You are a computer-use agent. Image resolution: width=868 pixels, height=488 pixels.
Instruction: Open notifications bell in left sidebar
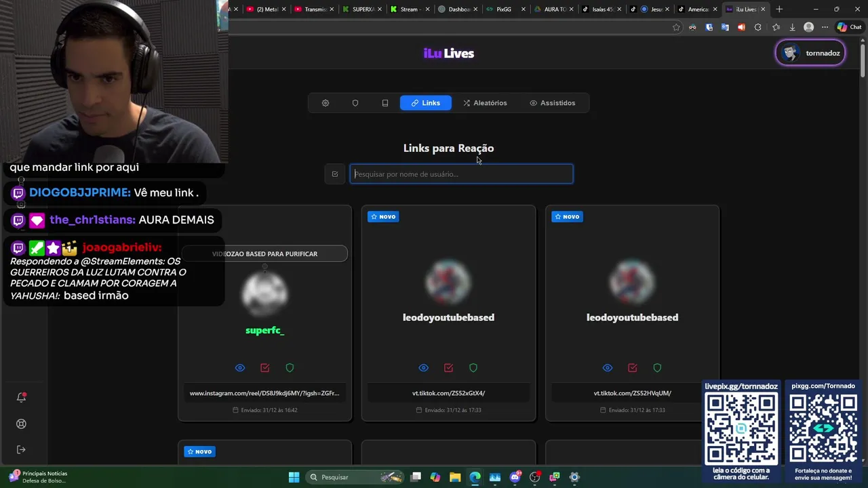click(21, 397)
